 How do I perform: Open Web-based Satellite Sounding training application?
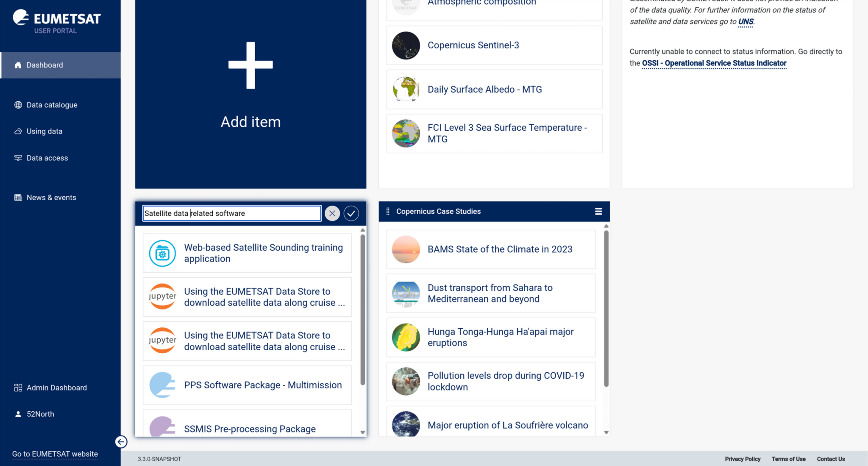click(247, 253)
